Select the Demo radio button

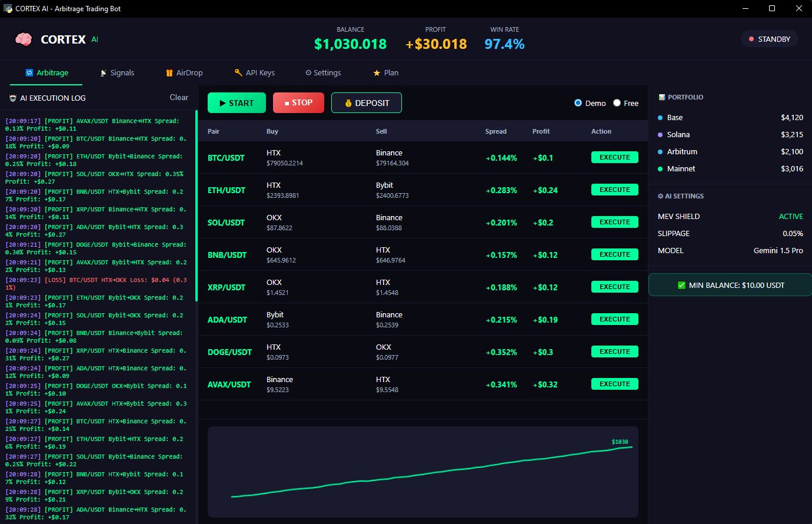[578, 103]
